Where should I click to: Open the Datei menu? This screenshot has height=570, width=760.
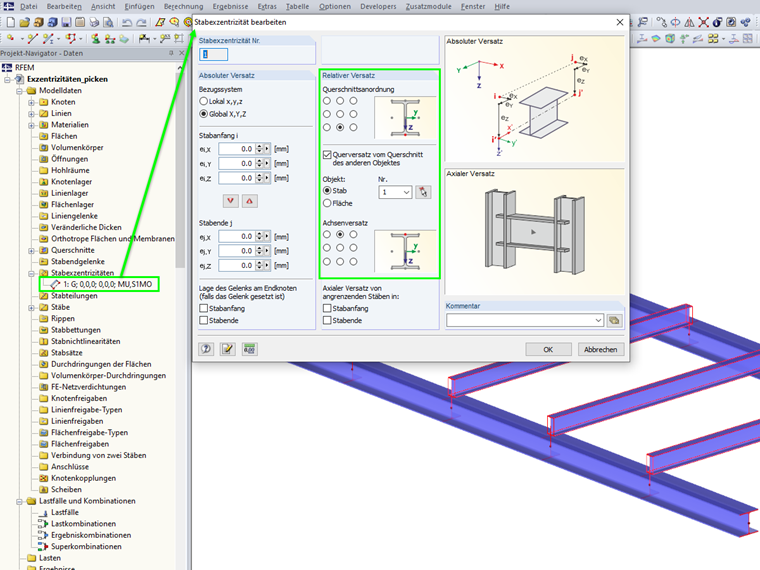click(29, 6)
